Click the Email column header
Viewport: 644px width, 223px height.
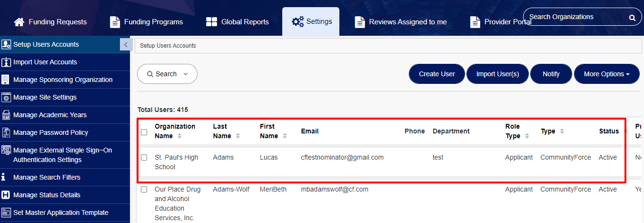tap(310, 131)
